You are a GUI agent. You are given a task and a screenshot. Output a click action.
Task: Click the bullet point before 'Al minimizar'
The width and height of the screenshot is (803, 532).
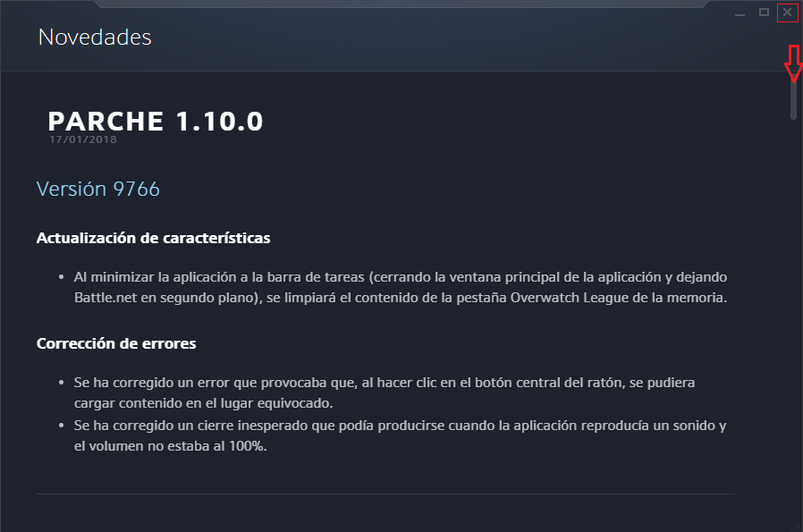(x=61, y=277)
